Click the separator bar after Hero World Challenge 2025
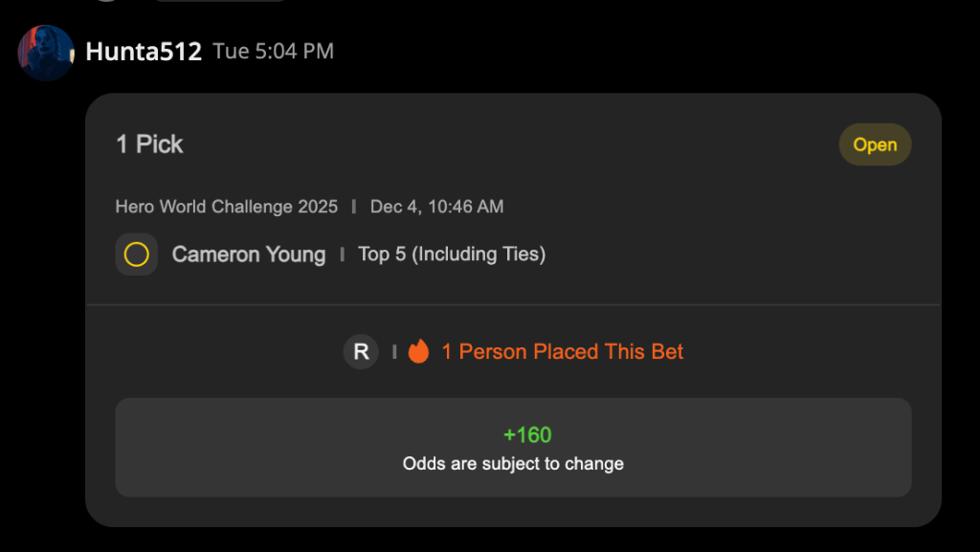 coord(354,207)
